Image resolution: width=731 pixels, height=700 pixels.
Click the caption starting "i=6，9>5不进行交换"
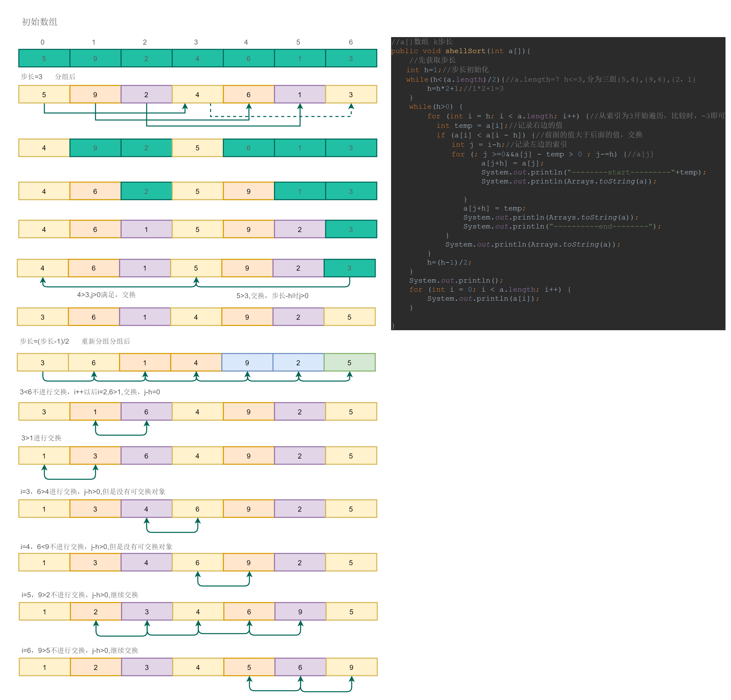(x=80, y=650)
